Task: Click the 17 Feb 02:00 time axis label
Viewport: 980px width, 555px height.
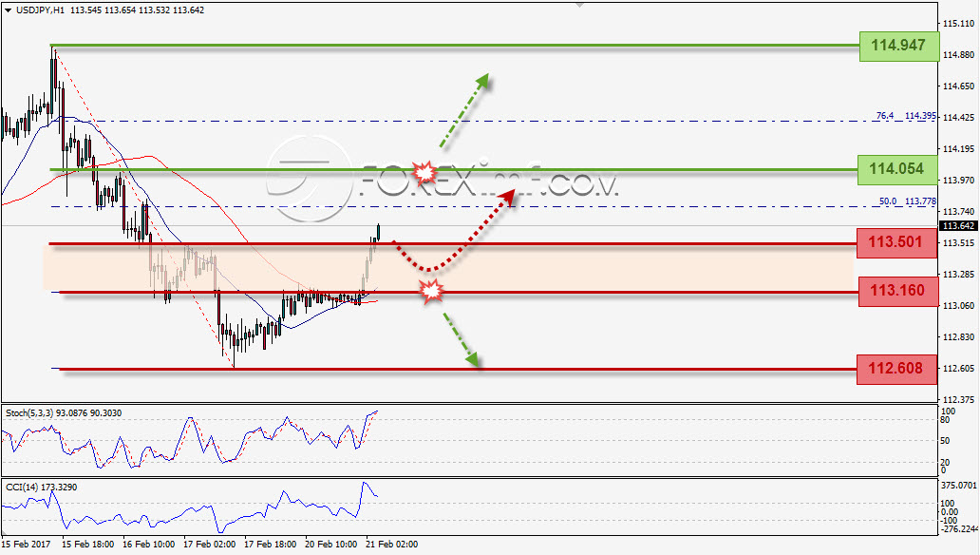Action: pyautogui.click(x=209, y=545)
